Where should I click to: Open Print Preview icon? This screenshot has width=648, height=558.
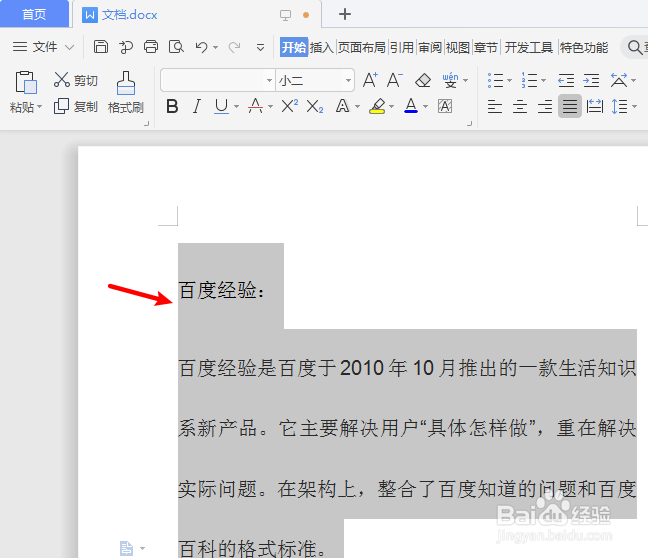pos(176,47)
